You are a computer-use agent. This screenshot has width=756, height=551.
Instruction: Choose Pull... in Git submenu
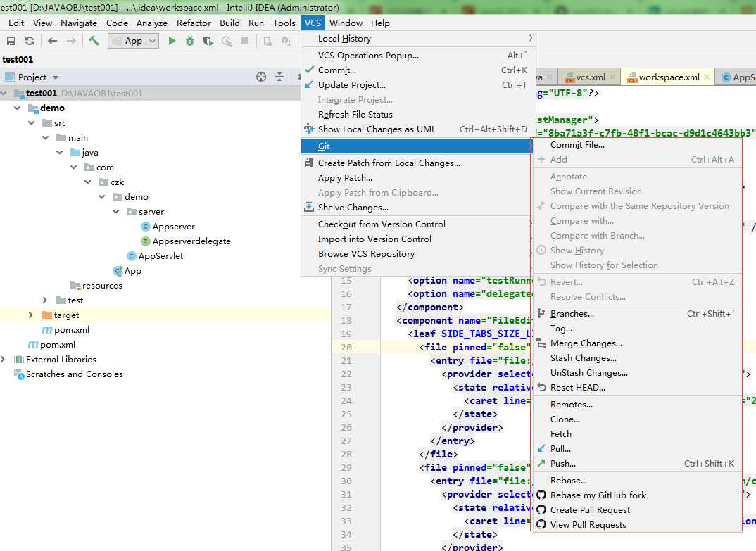point(636,449)
